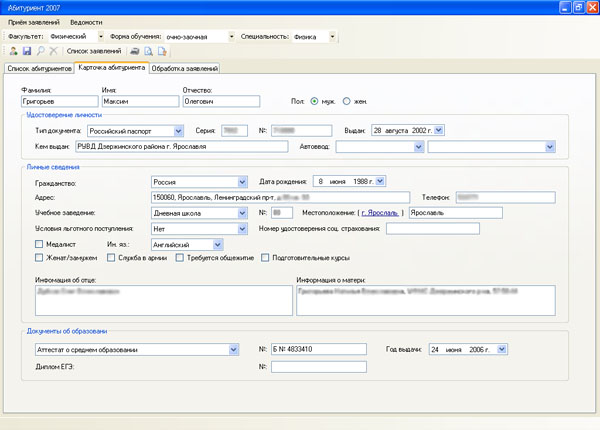Click the export document toolbar icon
The height and width of the screenshot is (430, 600).
tap(161, 50)
